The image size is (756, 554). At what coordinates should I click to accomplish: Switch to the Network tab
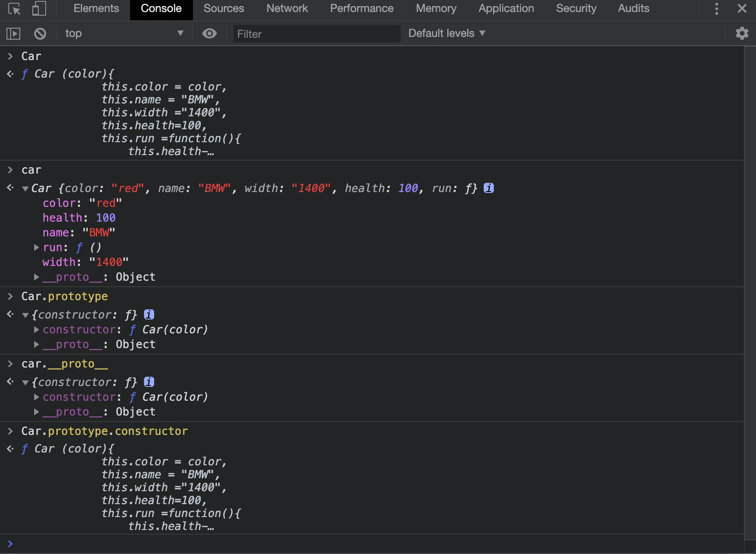(x=287, y=9)
